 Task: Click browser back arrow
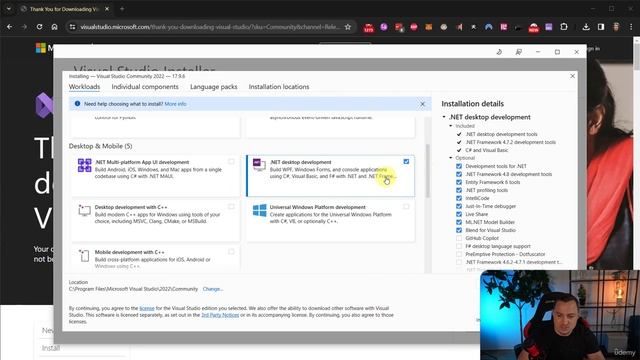pyautogui.click(x=9, y=27)
